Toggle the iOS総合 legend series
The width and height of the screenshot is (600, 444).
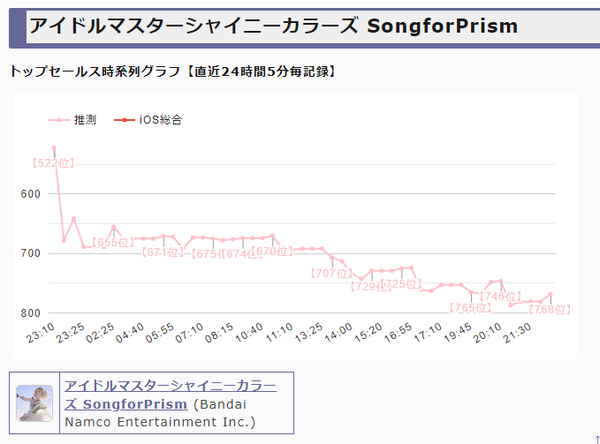[x=148, y=120]
